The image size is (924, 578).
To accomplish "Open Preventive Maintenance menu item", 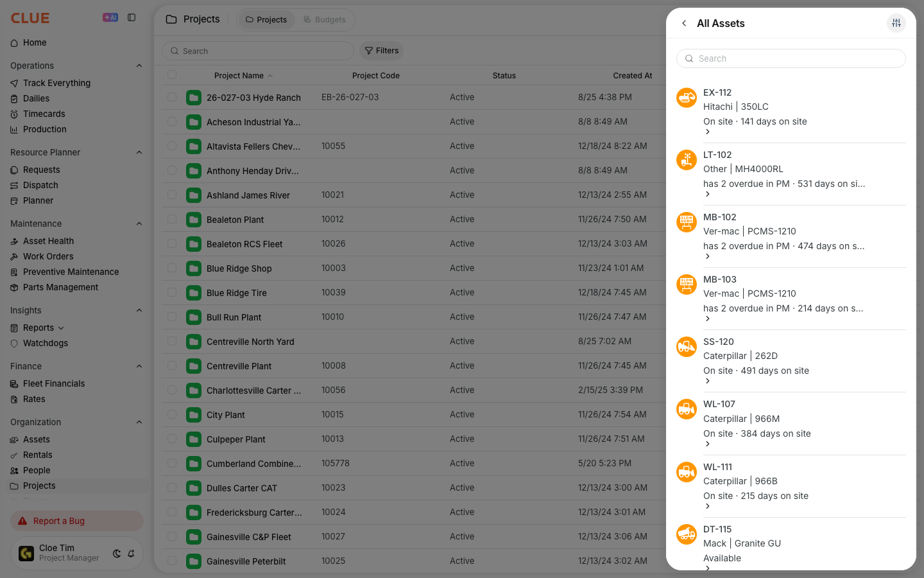I will click(x=71, y=272).
